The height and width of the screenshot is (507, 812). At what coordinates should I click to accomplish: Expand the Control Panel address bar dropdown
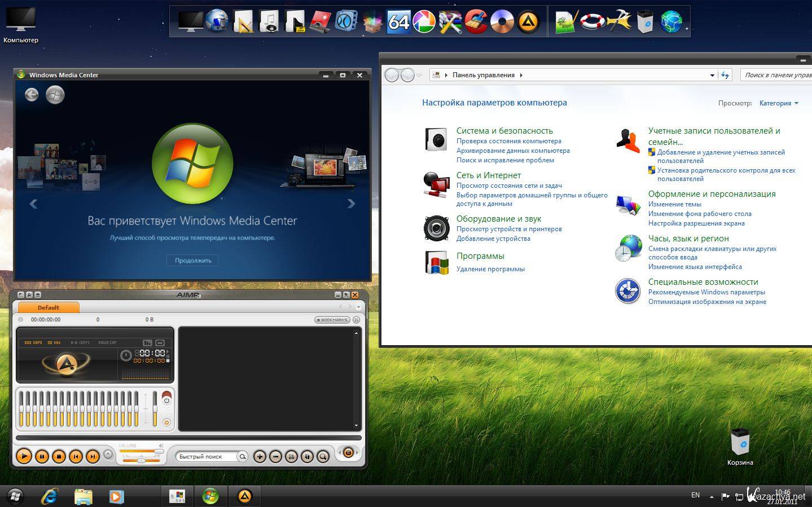tap(712, 75)
